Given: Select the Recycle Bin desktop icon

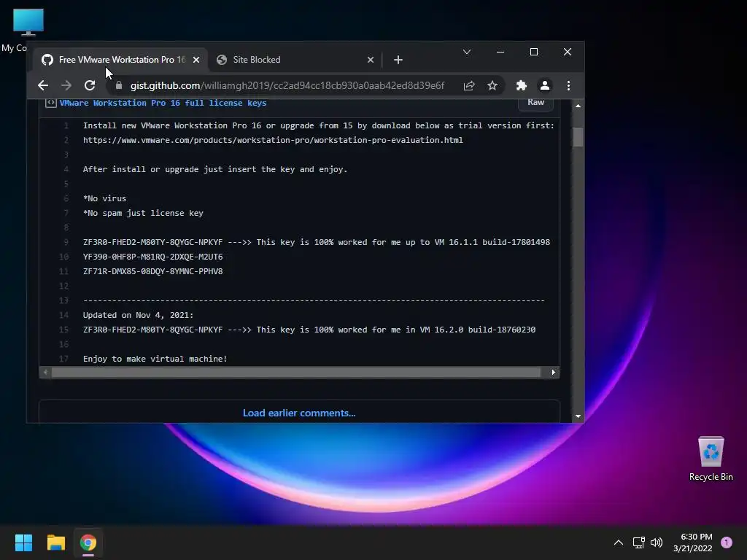Looking at the screenshot, I should 711,458.
